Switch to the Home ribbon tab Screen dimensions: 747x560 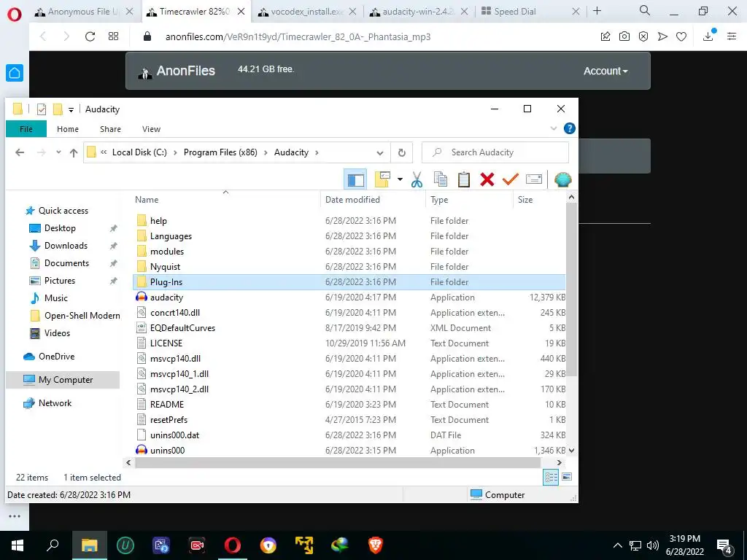(68, 129)
